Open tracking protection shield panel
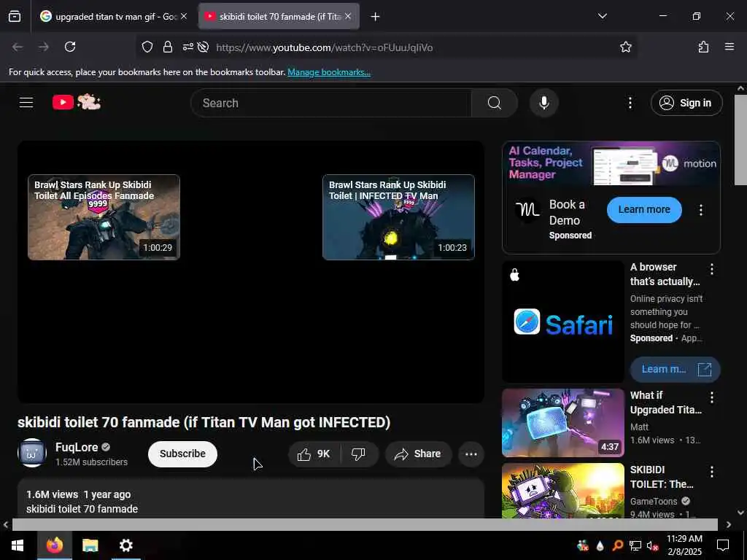This screenshot has width=747, height=560. point(147,47)
